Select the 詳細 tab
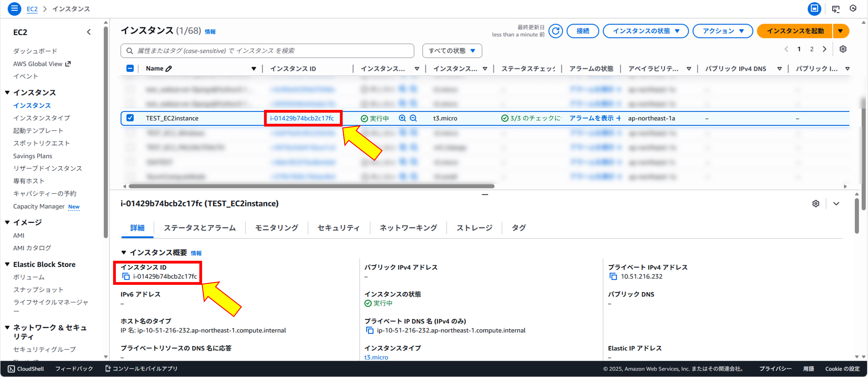This screenshot has height=377, width=868. (x=137, y=228)
